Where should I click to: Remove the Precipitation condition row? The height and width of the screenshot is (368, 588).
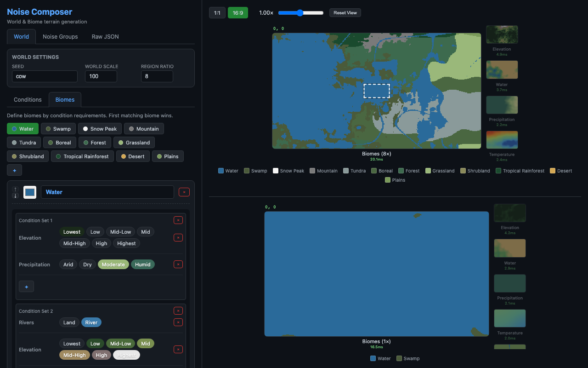[178, 264]
